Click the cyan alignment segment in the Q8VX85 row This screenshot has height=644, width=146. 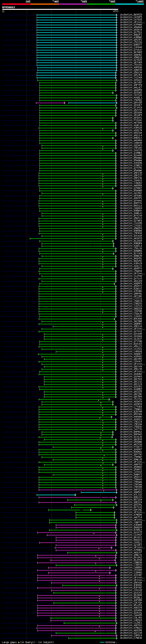pos(93,103)
